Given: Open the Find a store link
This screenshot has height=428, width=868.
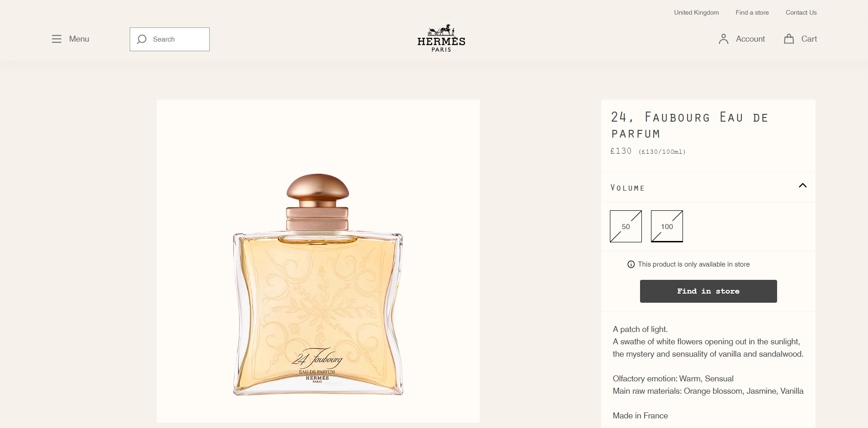Looking at the screenshot, I should (752, 12).
